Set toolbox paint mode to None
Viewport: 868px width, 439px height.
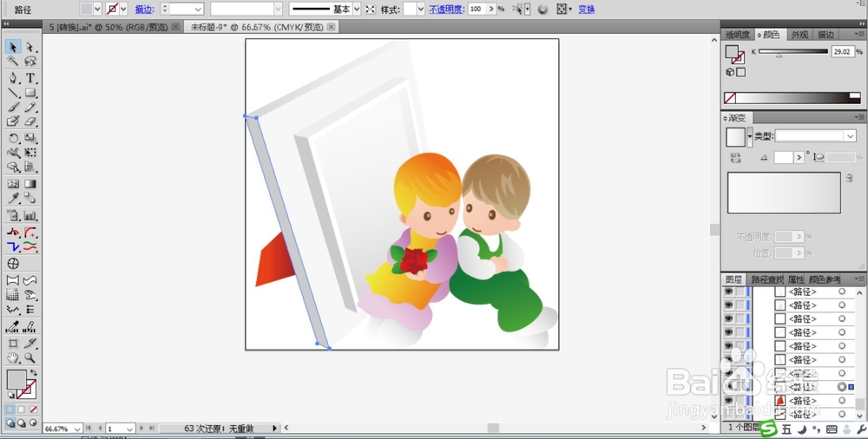click(x=33, y=410)
